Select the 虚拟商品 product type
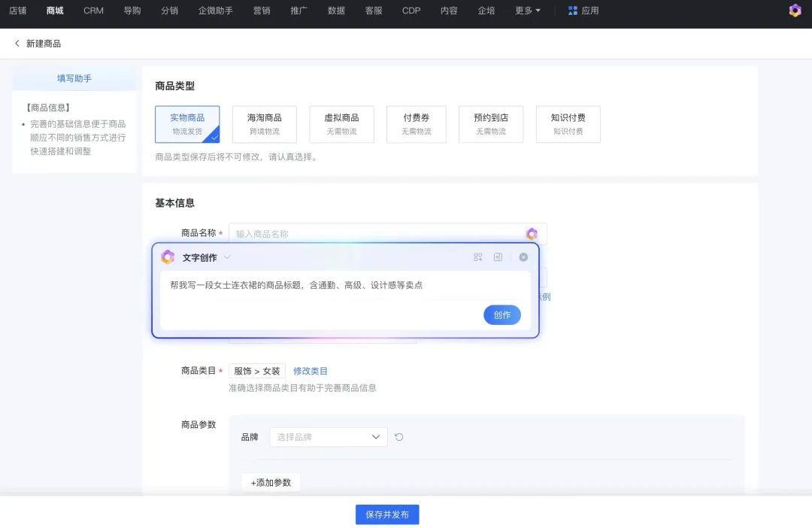 (341, 124)
